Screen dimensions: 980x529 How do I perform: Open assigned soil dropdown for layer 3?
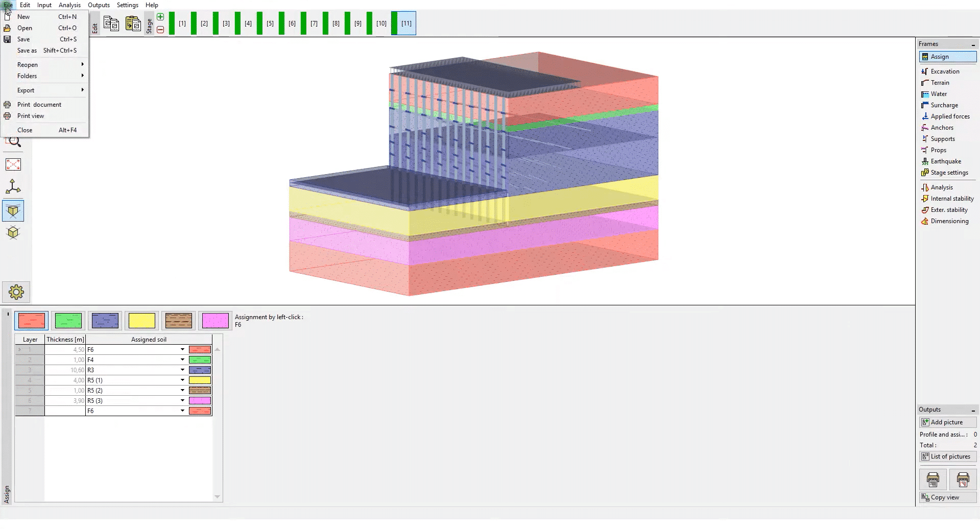pos(182,370)
